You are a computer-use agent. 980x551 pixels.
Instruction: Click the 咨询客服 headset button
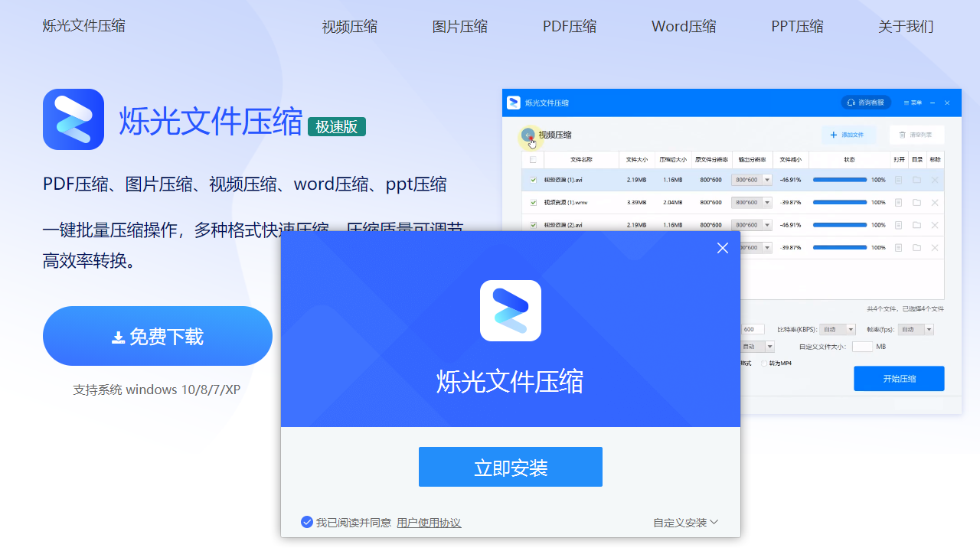pos(866,103)
